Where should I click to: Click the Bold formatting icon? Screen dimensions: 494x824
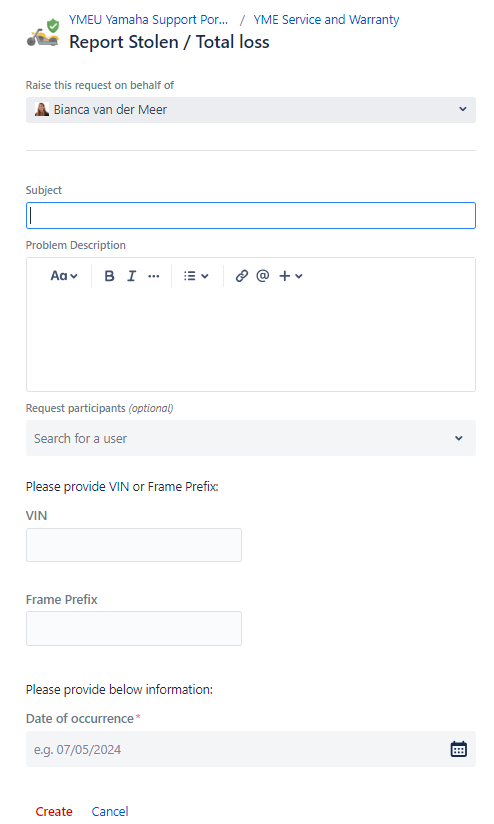click(x=109, y=276)
